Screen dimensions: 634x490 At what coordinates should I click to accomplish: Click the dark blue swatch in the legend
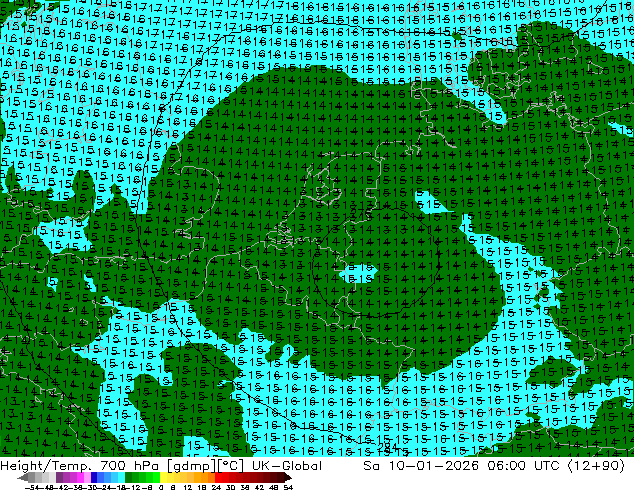coord(94,477)
